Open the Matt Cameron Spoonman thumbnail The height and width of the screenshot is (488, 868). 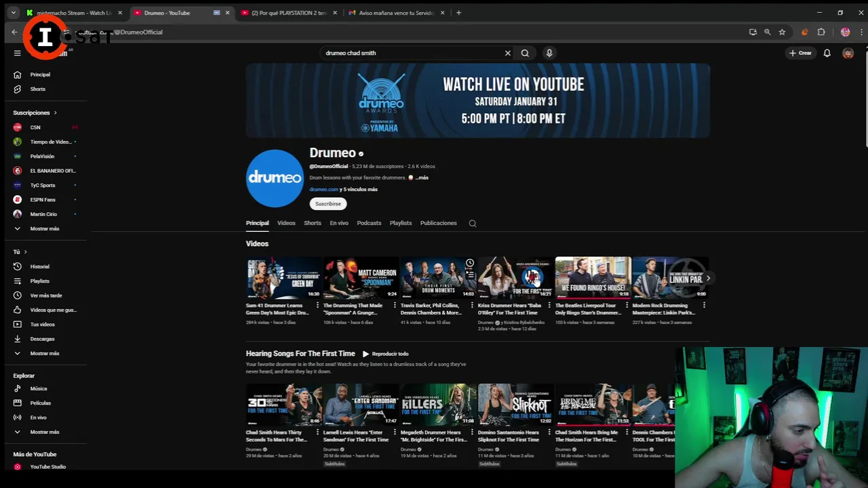click(361, 278)
